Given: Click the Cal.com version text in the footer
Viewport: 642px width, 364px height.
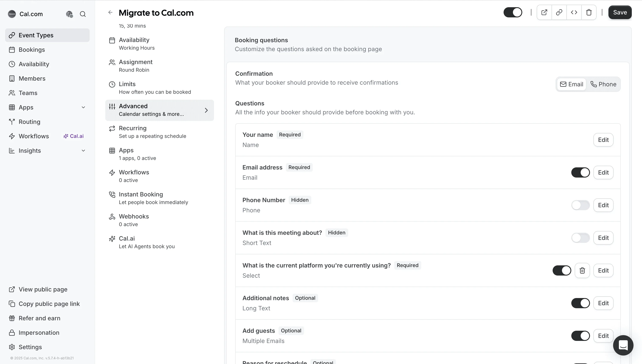Looking at the screenshot, I should [42, 358].
